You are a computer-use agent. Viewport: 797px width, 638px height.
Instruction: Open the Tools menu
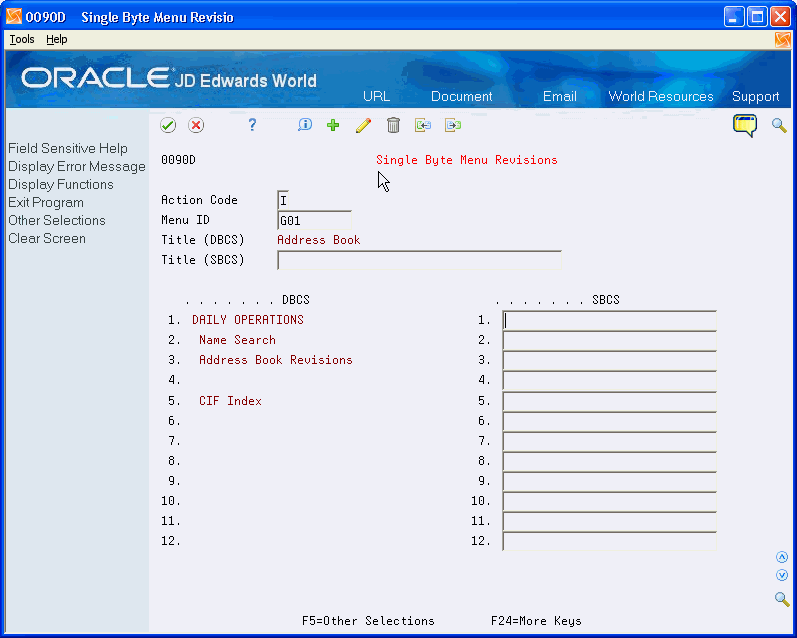click(x=22, y=39)
